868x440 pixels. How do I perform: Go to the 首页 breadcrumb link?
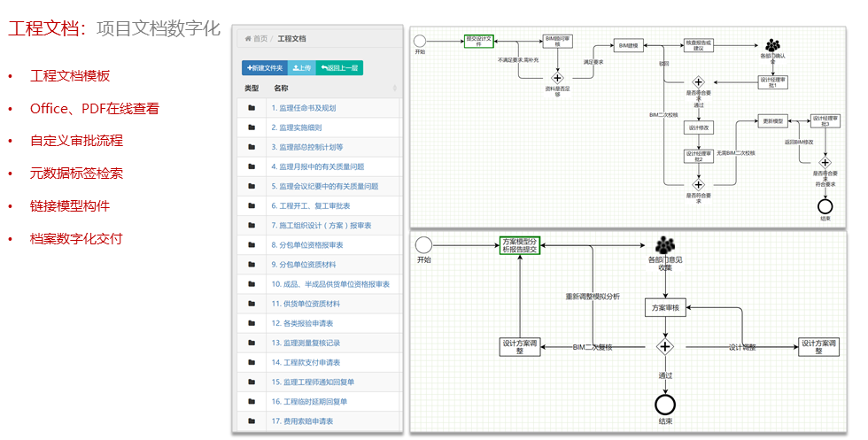coord(260,39)
